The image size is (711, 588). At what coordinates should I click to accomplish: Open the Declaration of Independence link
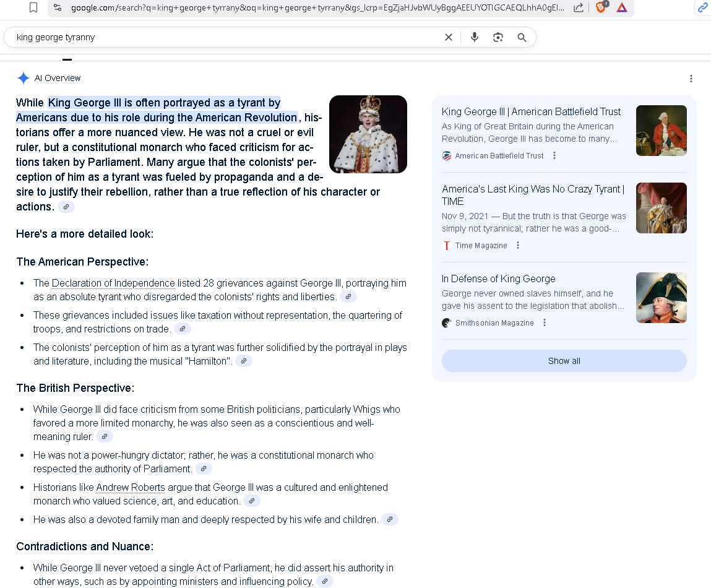tap(113, 283)
